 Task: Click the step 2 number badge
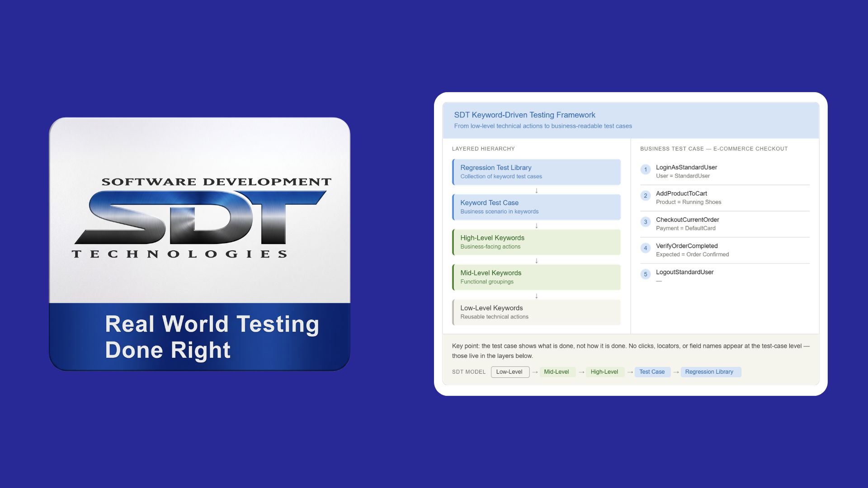click(645, 196)
